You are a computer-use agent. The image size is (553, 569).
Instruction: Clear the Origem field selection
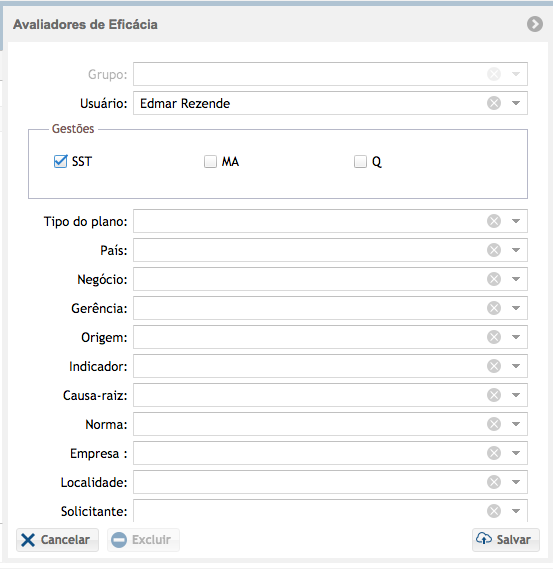click(494, 337)
